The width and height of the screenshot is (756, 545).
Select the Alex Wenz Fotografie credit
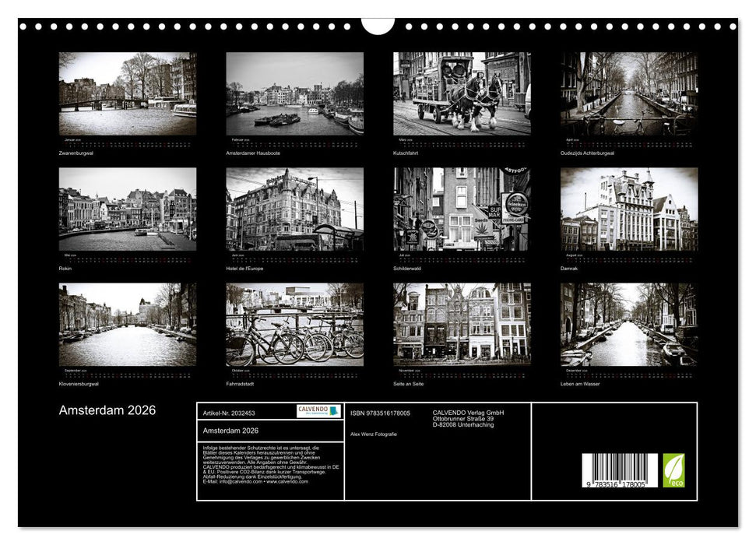375,433
